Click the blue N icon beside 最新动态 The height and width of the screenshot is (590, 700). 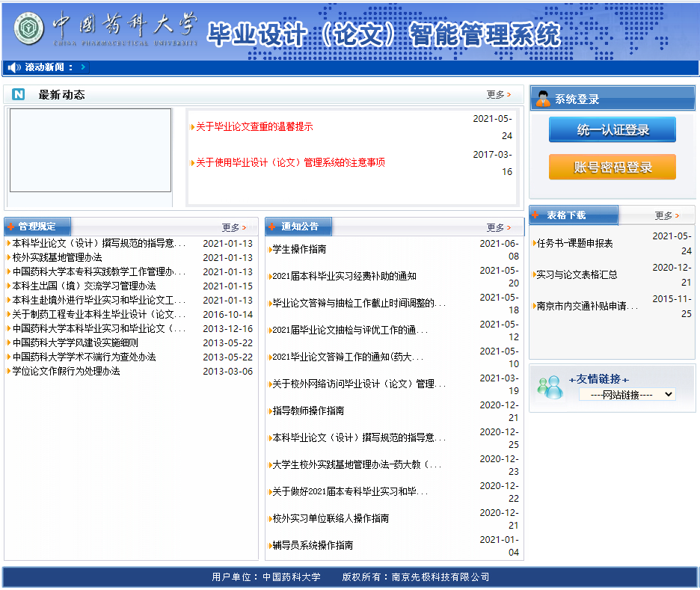coord(19,94)
